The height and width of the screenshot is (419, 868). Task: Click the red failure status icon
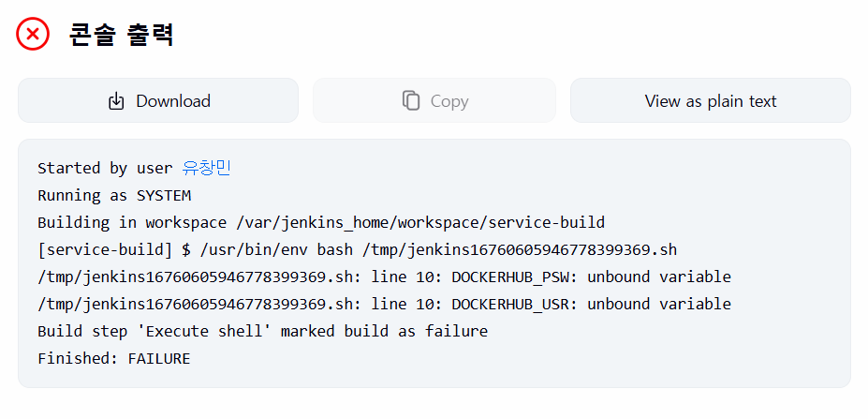coord(33,35)
